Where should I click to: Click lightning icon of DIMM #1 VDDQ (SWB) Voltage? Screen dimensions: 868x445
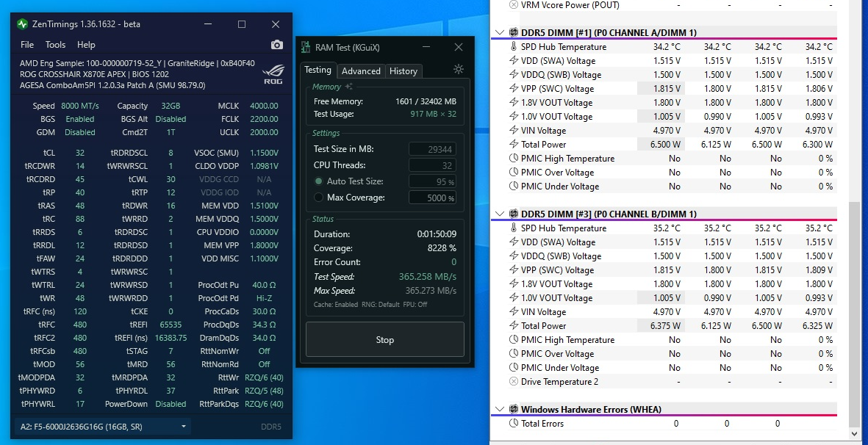513,75
